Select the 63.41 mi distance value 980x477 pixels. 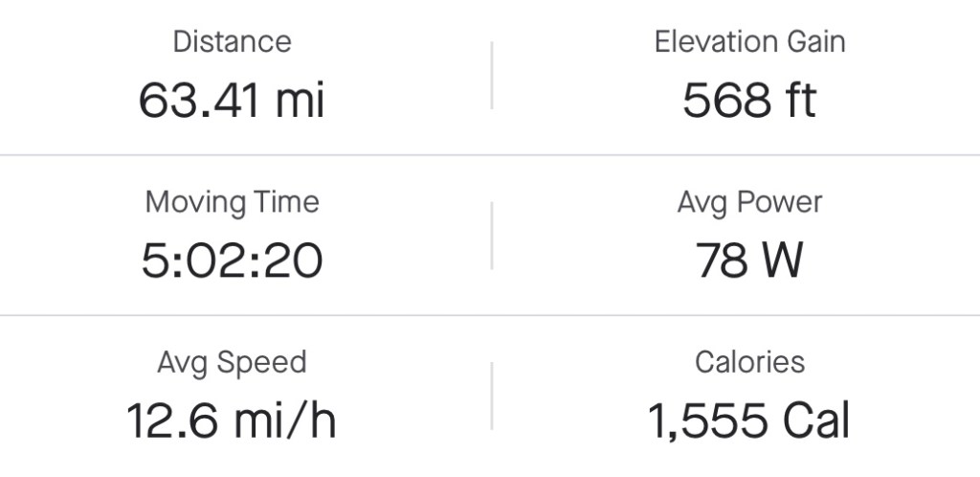click(232, 100)
